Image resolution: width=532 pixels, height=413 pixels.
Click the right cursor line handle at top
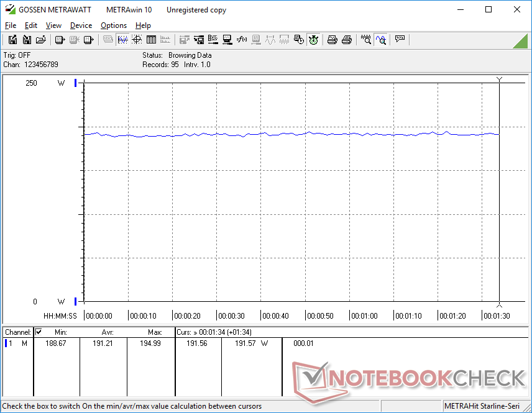pos(499,79)
